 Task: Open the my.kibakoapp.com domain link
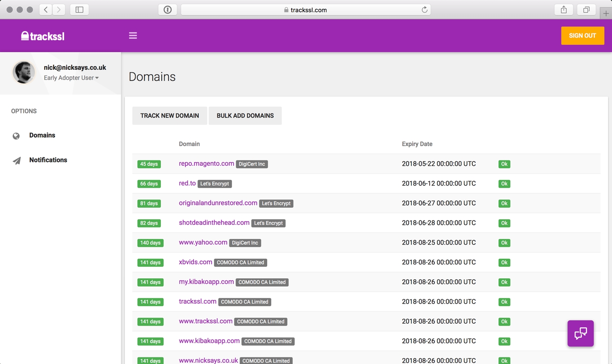206,282
